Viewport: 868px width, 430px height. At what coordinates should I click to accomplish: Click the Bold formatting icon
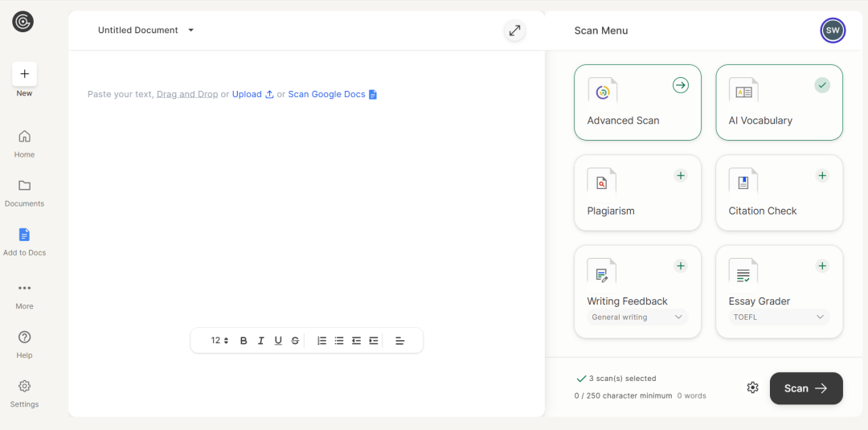pyautogui.click(x=244, y=341)
